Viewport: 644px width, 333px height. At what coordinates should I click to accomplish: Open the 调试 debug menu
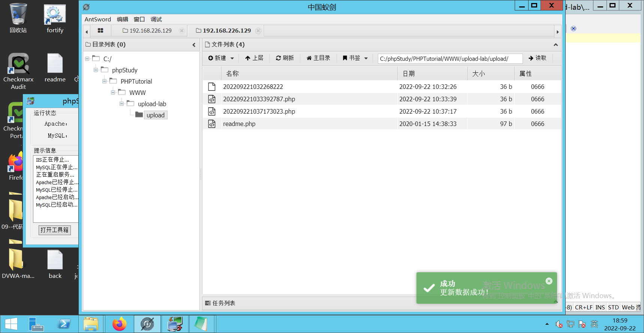[x=156, y=19]
